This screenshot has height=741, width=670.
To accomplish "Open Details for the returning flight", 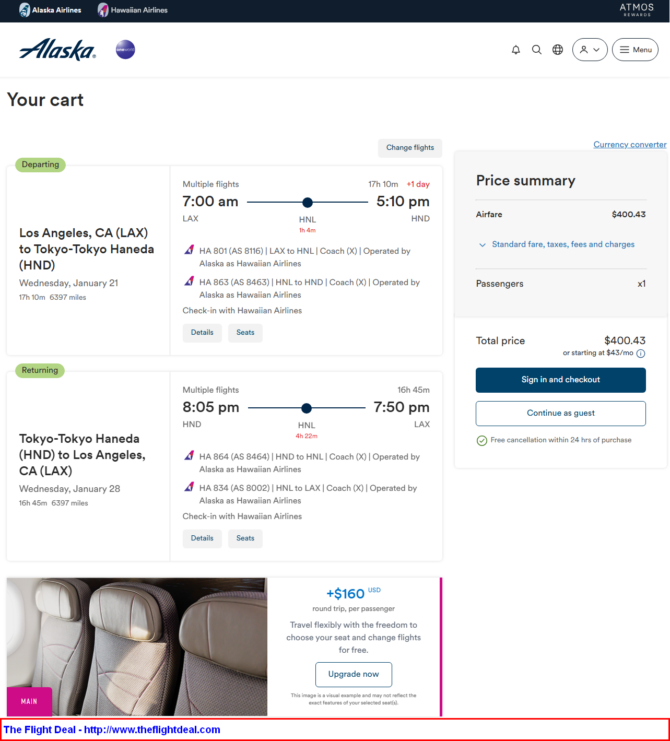I will [x=202, y=538].
